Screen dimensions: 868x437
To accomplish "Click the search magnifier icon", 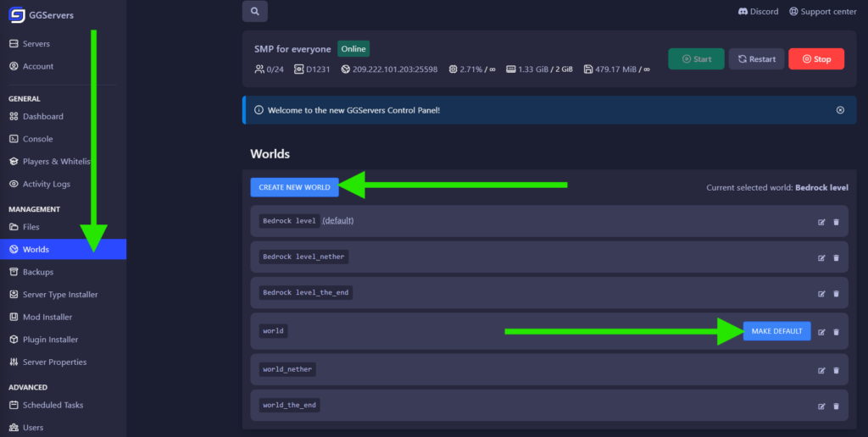I will point(254,12).
